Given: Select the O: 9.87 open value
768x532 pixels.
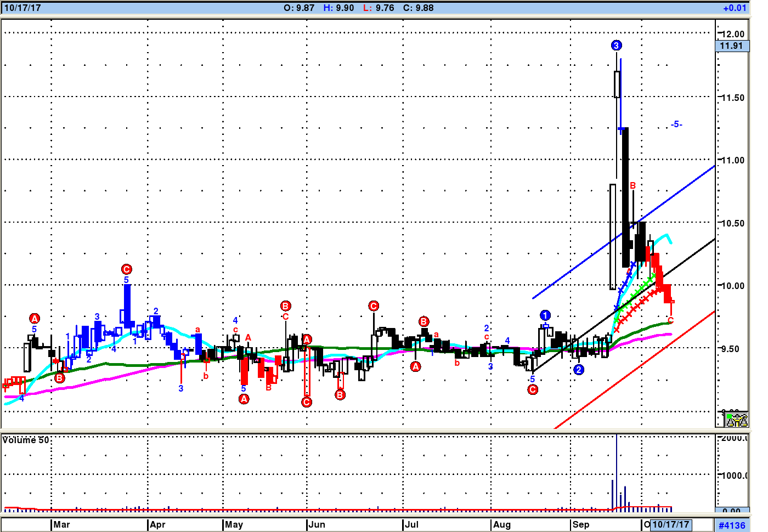Looking at the screenshot, I should (299, 8).
